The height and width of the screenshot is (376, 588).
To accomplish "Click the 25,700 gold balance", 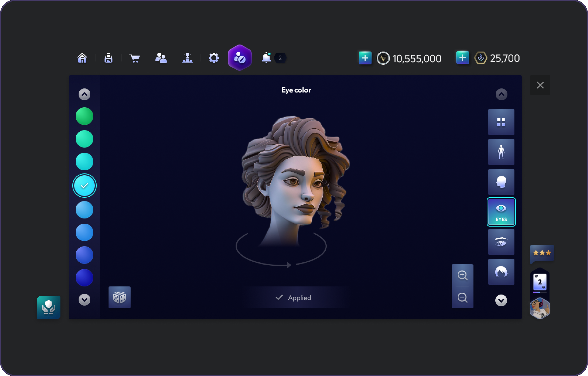I will (505, 58).
